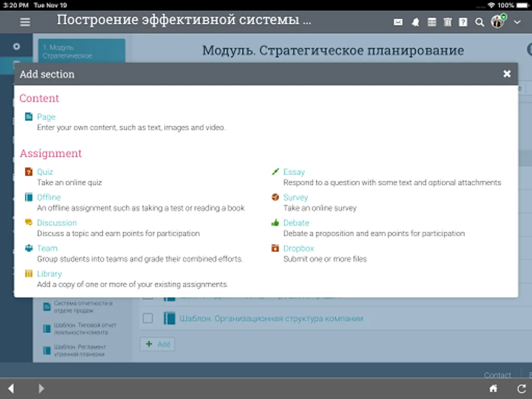This screenshot has height=399, width=532.
Task: Open the user avatar profile
Action: pyautogui.click(x=498, y=21)
